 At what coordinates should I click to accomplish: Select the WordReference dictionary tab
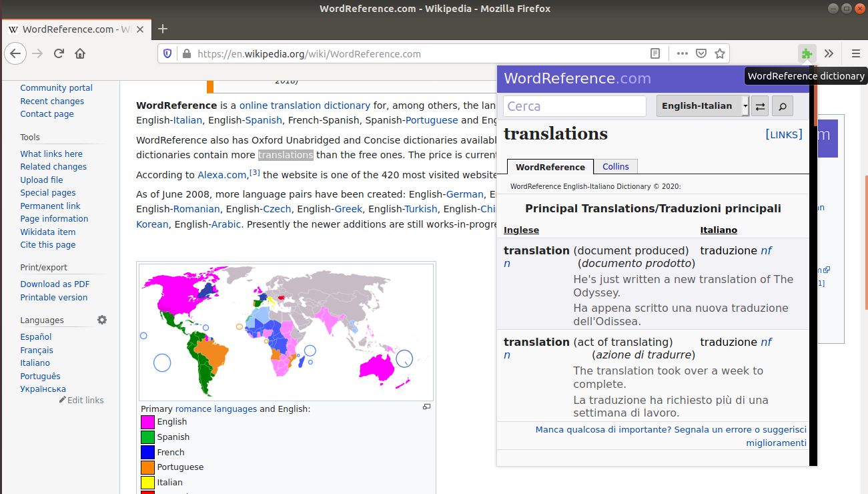click(x=550, y=167)
